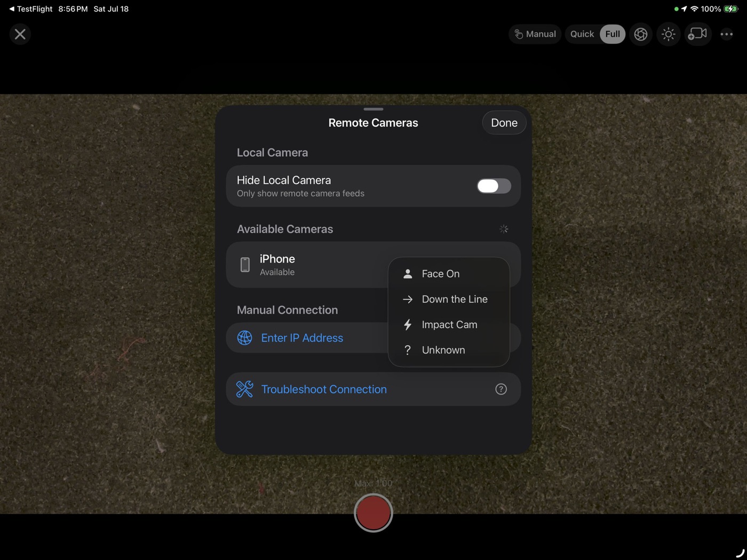Image resolution: width=747 pixels, height=560 pixels.
Task: Tap Done in the Remote Cameras sheet
Action: click(504, 123)
